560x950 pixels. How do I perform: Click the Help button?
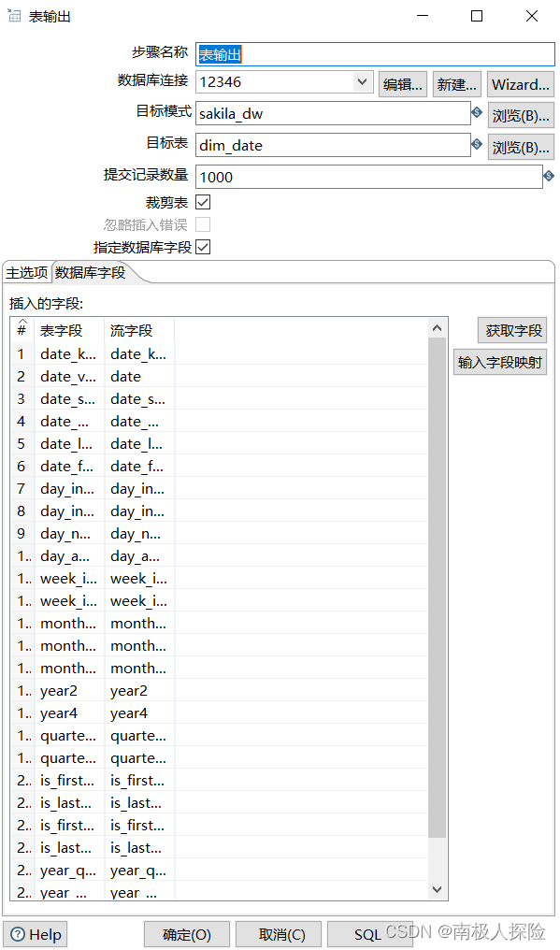click(x=36, y=935)
